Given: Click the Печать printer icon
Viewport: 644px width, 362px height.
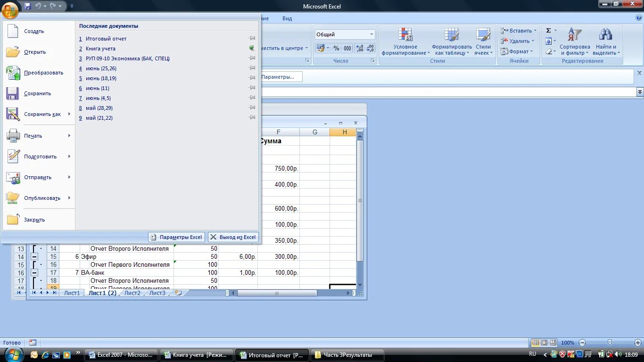Looking at the screenshot, I should pos(13,136).
